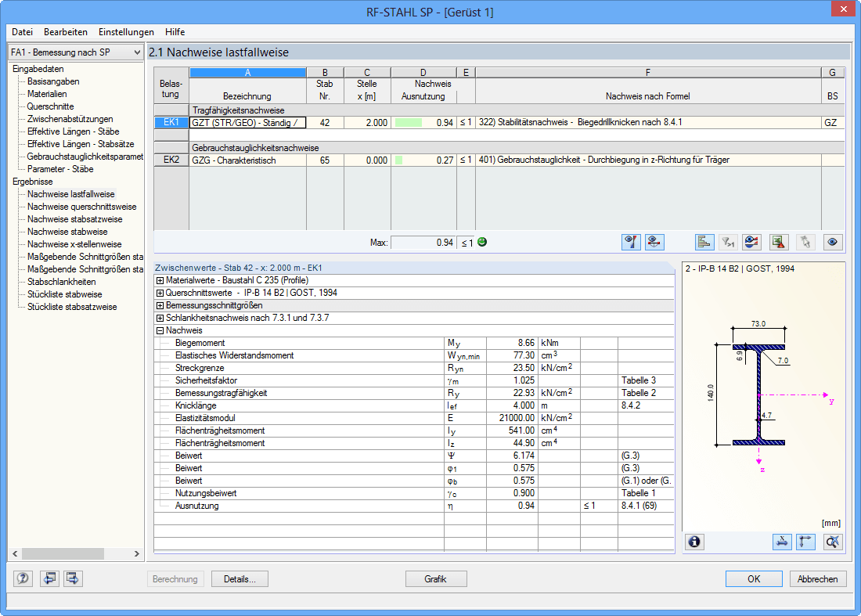Click column A header
Screen dimensions: 861x616
(x=247, y=73)
